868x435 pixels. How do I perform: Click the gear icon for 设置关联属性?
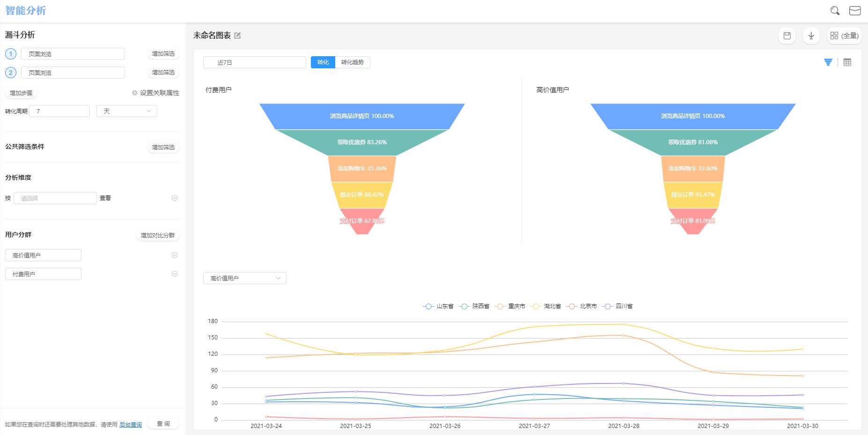[135, 93]
